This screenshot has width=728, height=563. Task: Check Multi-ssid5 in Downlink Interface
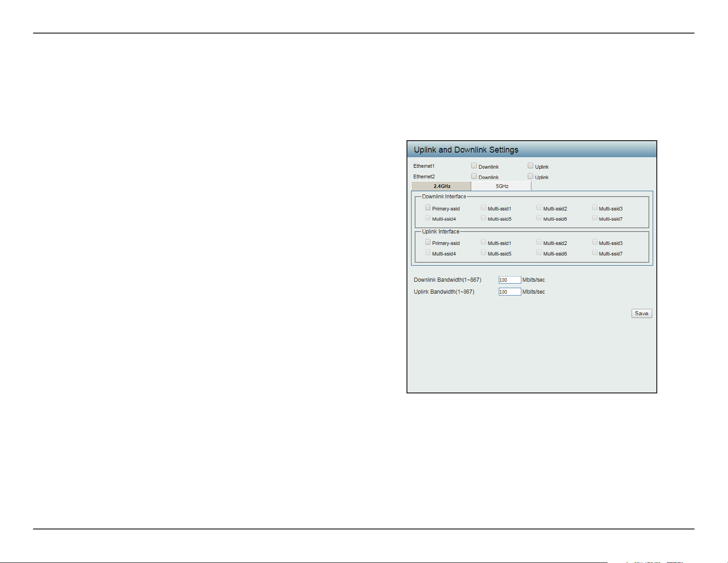pyautogui.click(x=483, y=218)
